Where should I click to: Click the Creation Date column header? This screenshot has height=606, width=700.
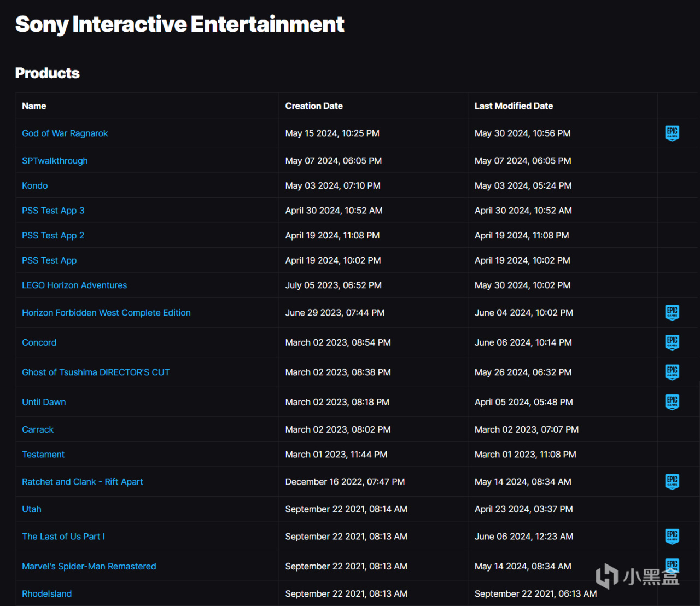(314, 106)
